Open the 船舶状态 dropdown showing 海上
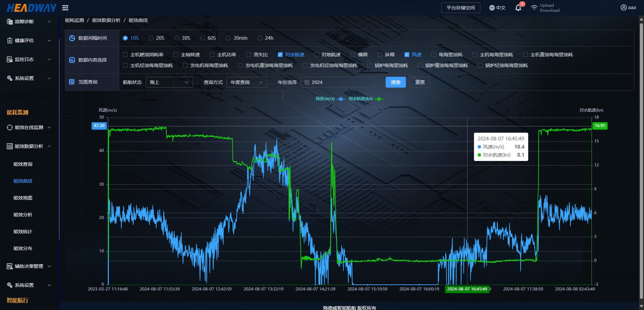 pos(169,82)
